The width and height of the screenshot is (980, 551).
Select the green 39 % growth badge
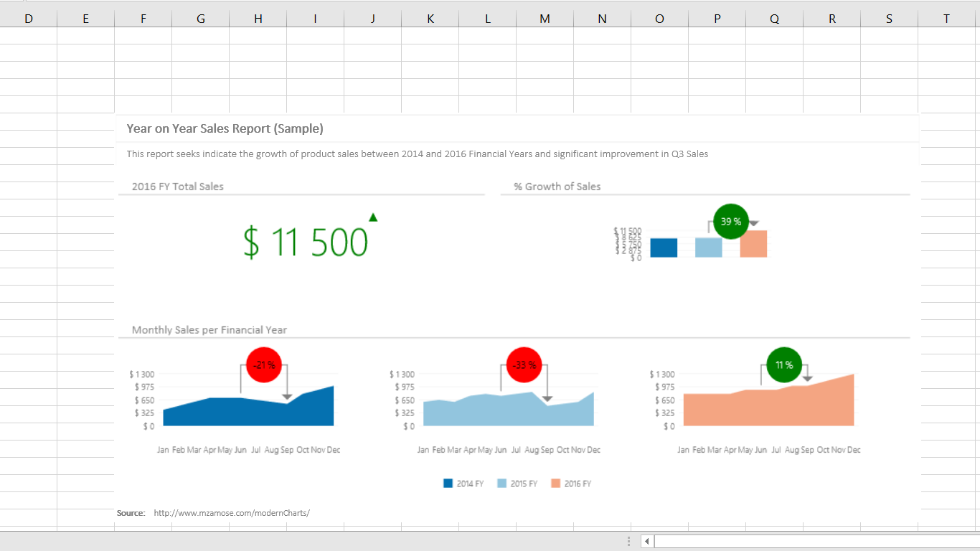pyautogui.click(x=731, y=222)
